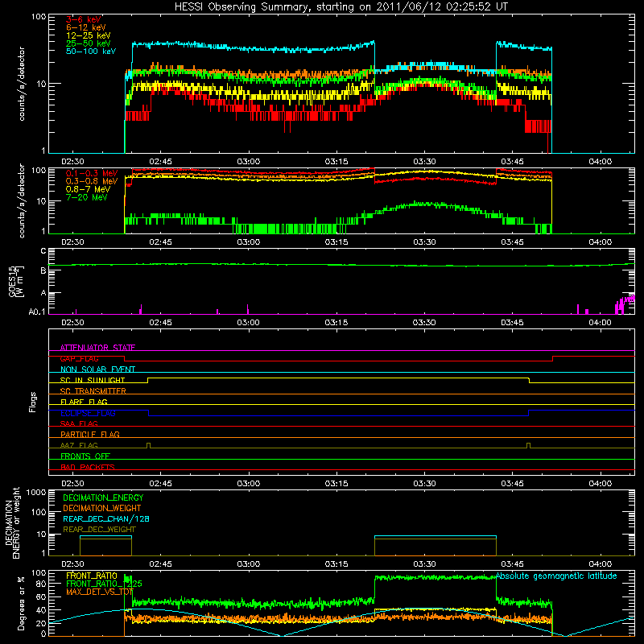Click the 03:15 tick under the decimation panel
Image resolution: width=644 pixels, height=644 pixels.
336,564
